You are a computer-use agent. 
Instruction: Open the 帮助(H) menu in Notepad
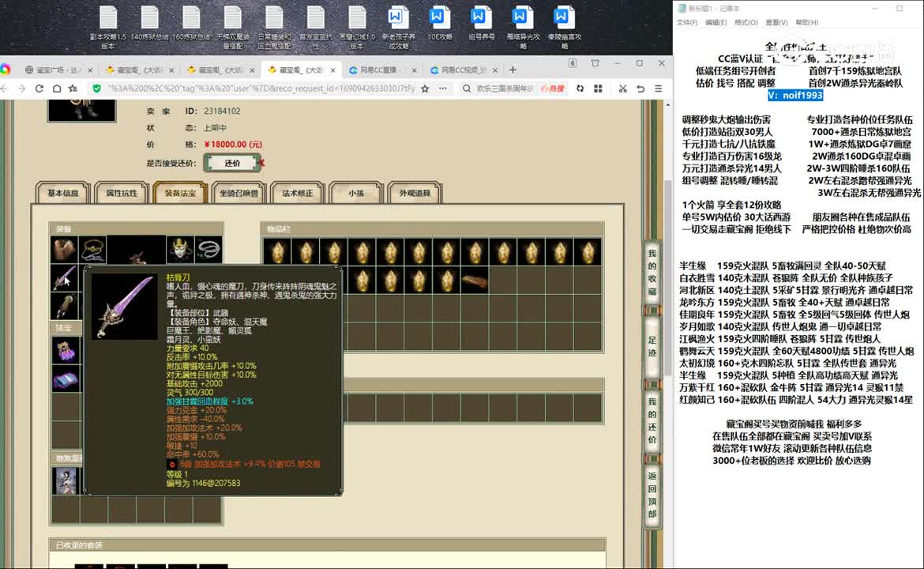click(x=807, y=22)
